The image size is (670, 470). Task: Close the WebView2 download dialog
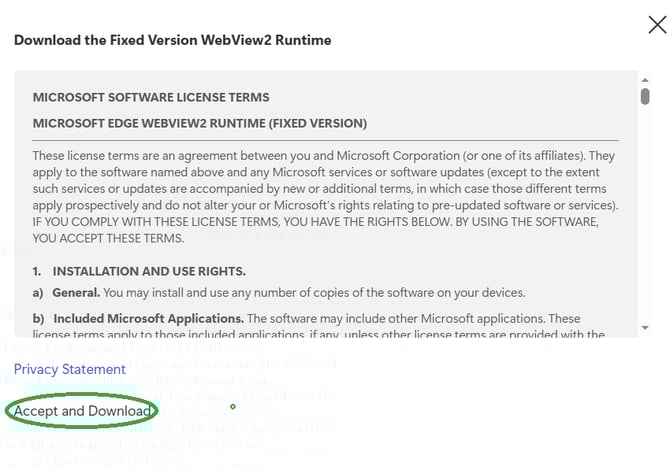[657, 25]
